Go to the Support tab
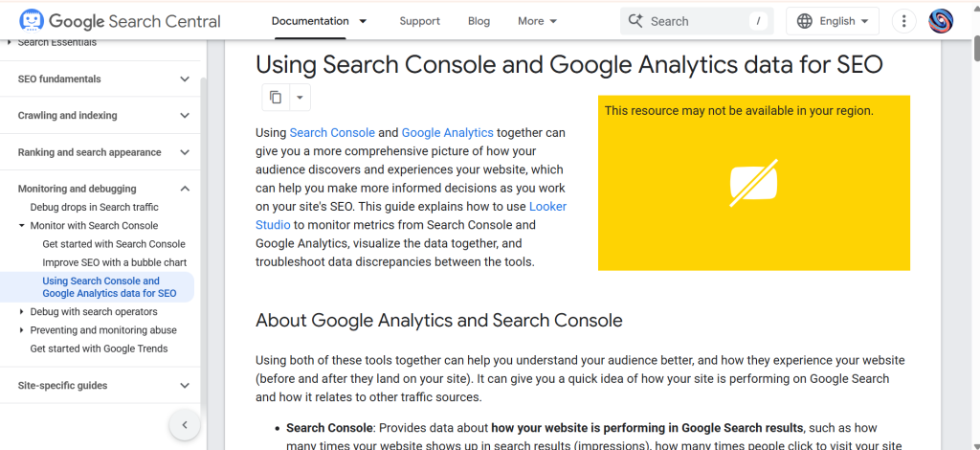 coord(419,21)
